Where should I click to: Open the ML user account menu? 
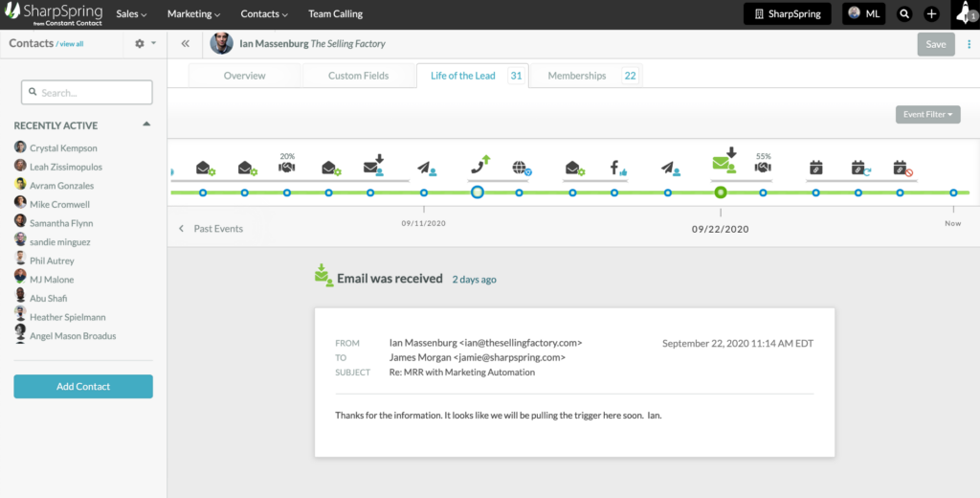(864, 13)
